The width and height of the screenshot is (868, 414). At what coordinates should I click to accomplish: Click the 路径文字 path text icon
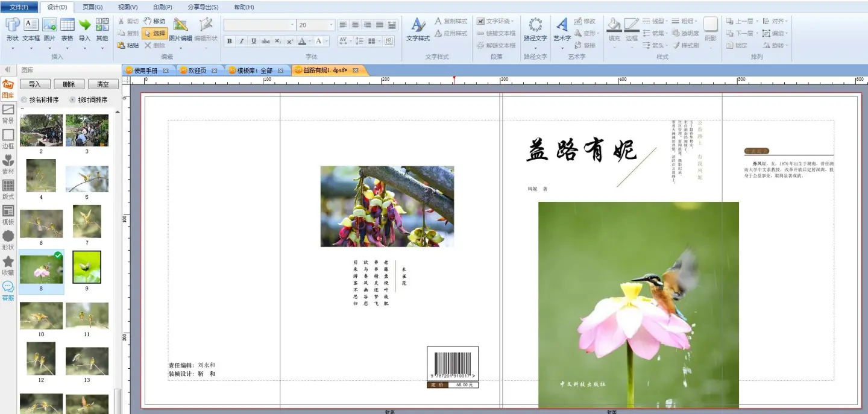point(535,30)
